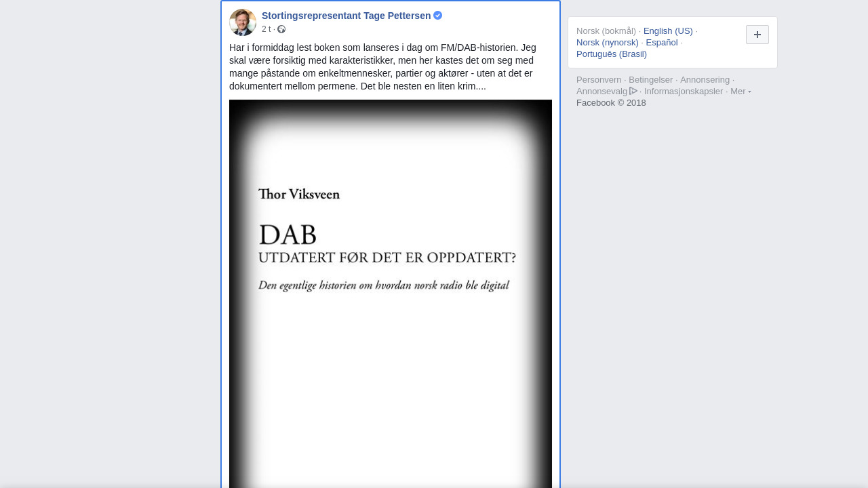This screenshot has width=868, height=488.
Task: Open the Stortingsrepresentant Tage Pettersen page link
Action: tap(346, 16)
